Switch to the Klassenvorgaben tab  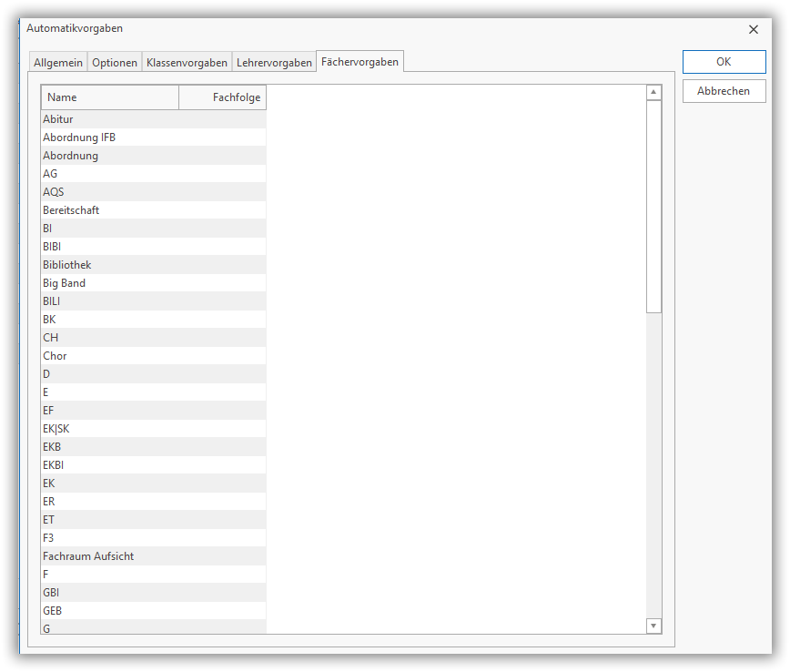coord(187,63)
